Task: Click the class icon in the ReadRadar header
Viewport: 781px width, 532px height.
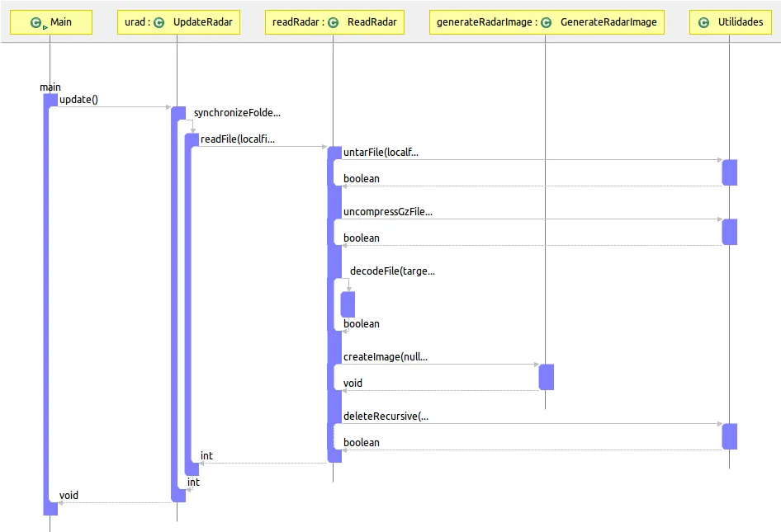Action: [x=334, y=22]
